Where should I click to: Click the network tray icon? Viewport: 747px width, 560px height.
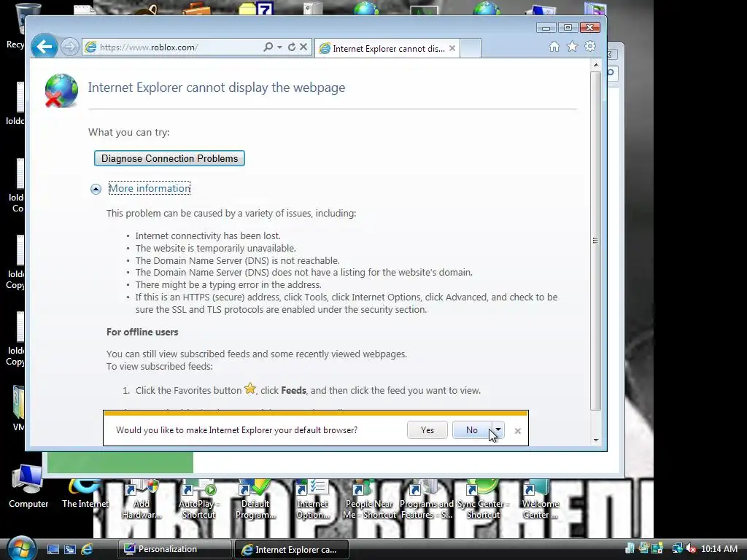[677, 548]
